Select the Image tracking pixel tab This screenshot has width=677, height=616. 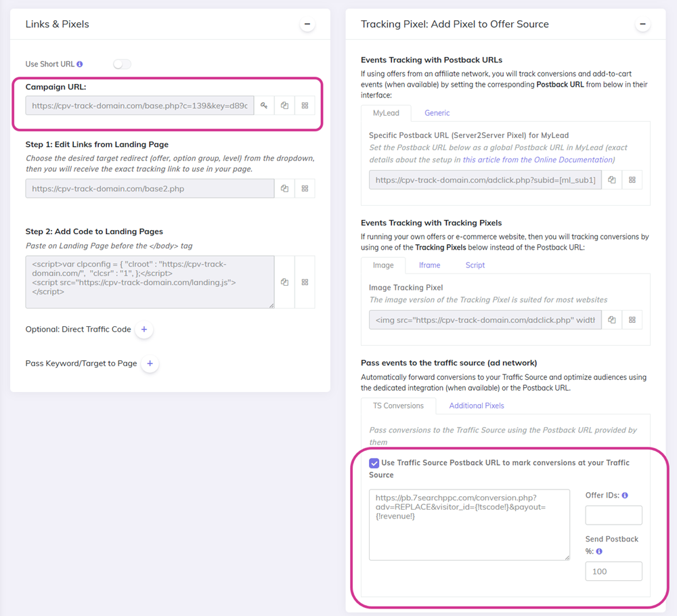383,265
